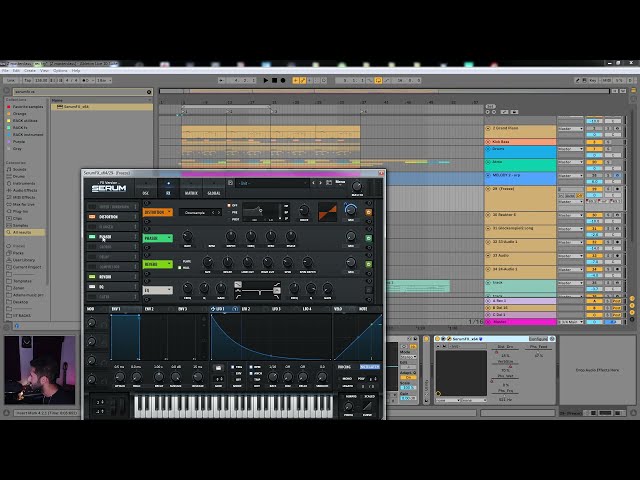Select distortion filter PRE option
Screen dimensions: 640x480
click(232, 212)
